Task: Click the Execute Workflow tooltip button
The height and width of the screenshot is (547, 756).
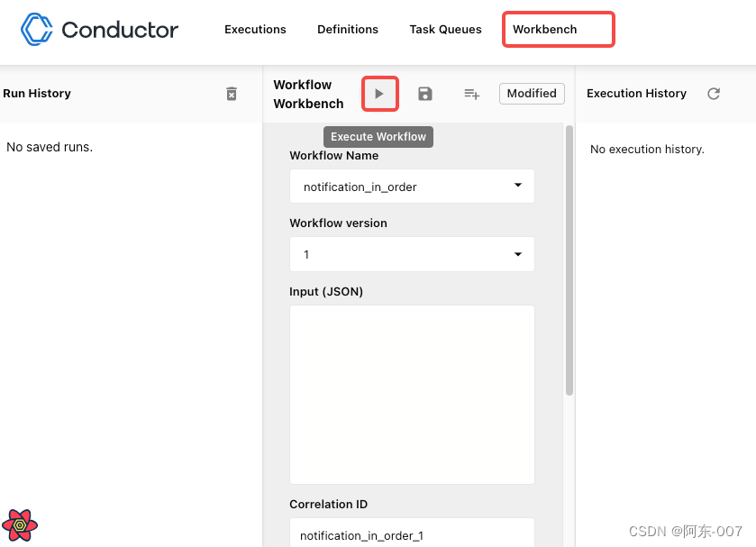Action: [378, 136]
